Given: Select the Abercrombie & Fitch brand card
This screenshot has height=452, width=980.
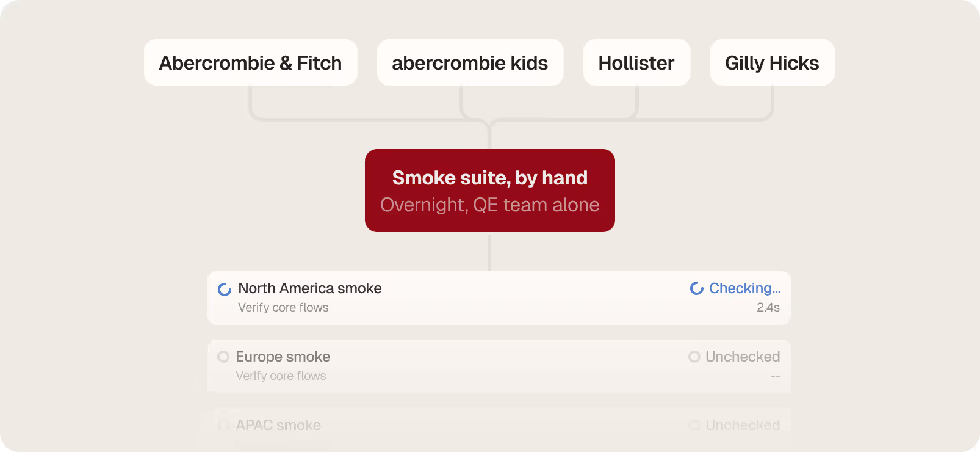Looking at the screenshot, I should coord(251,62).
